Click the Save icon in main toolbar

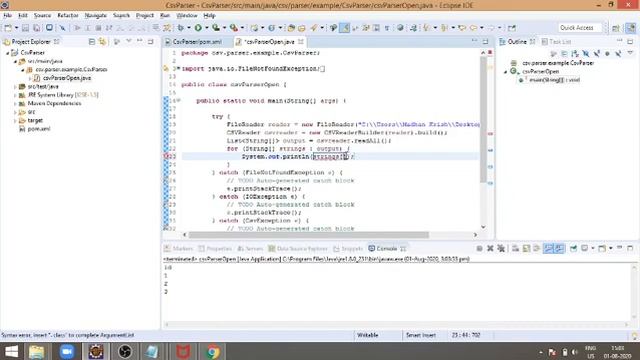(25, 28)
